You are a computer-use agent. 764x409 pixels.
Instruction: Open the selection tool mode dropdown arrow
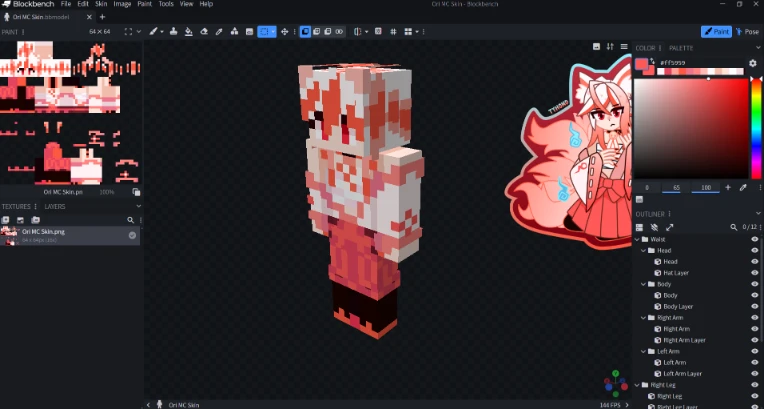pyautogui.click(x=273, y=32)
